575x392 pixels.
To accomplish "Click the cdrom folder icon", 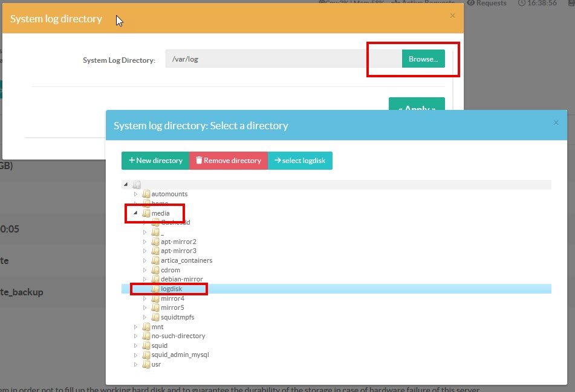I will point(155,270).
